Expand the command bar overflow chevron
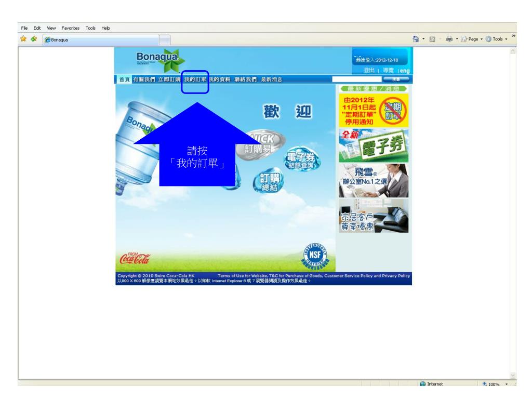Image resolution: width=532 pixels, height=399 pixels. tap(514, 36)
